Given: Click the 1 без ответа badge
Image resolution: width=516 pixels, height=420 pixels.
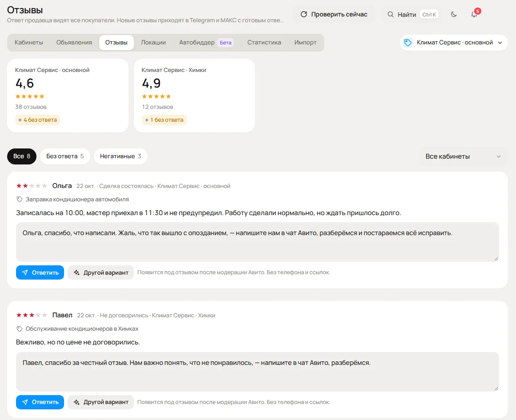Looking at the screenshot, I should tap(164, 120).
